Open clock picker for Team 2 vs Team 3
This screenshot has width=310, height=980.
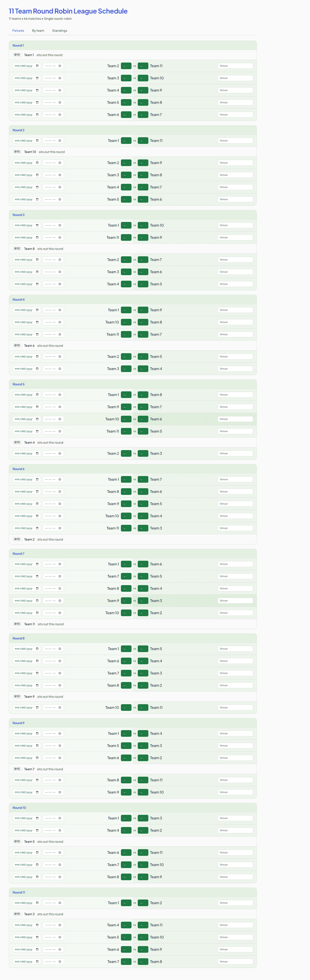click(x=60, y=453)
